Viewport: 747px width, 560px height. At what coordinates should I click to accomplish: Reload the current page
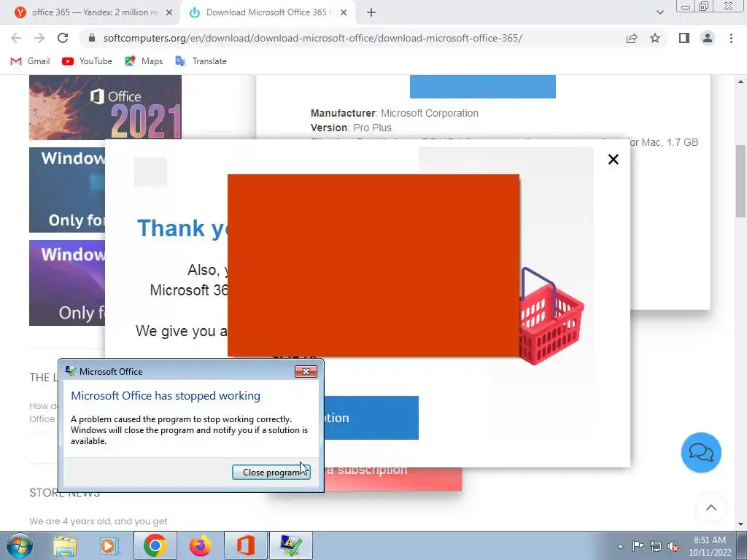(63, 38)
